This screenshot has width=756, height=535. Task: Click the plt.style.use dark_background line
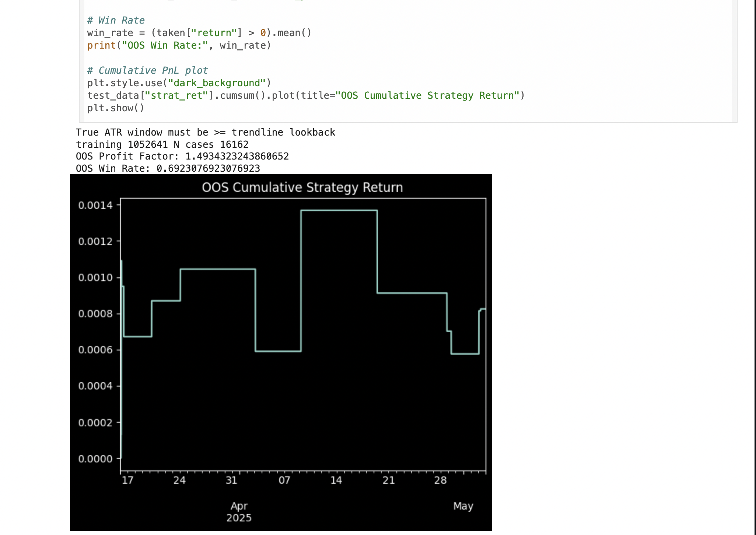tap(179, 83)
